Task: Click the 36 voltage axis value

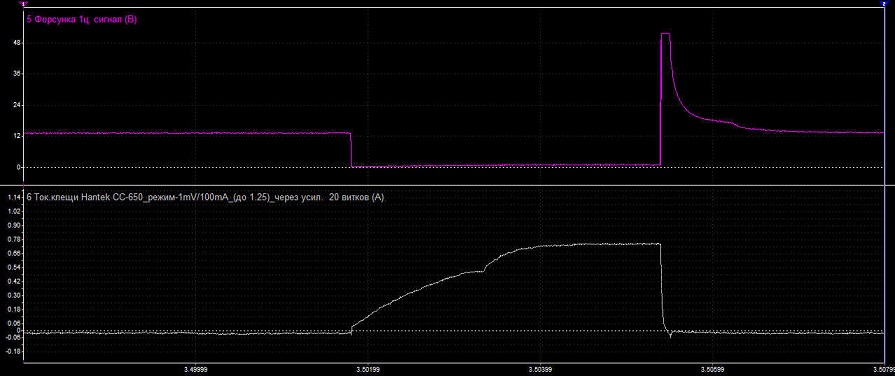Action: (16, 74)
